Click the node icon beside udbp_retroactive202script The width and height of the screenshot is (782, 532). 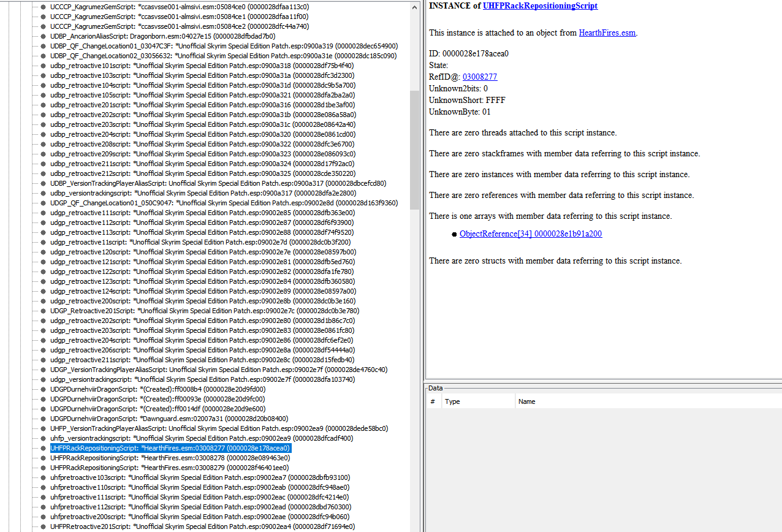[43, 115]
